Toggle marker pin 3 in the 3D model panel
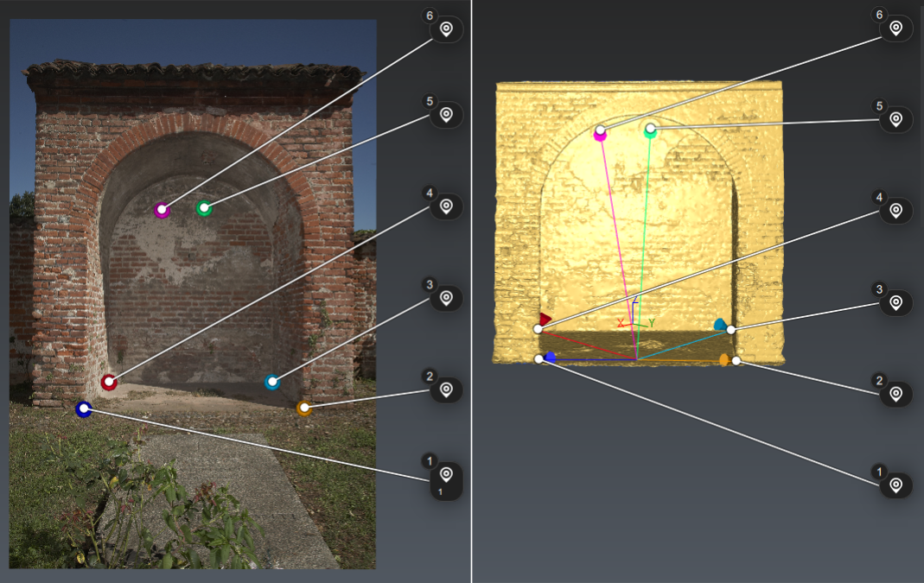 896,300
